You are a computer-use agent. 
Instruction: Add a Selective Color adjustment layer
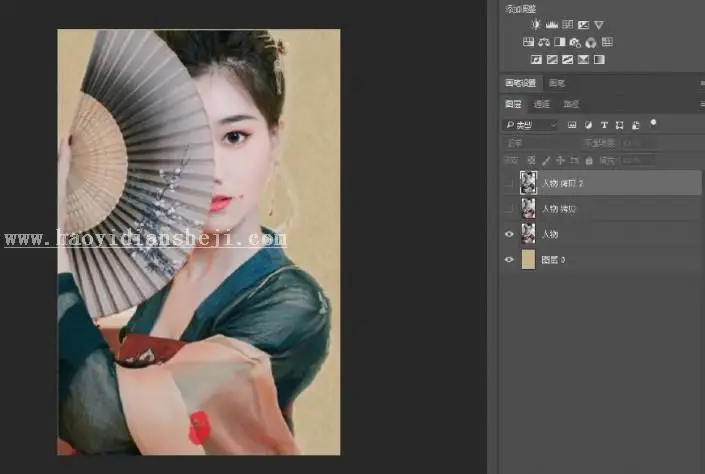583,59
